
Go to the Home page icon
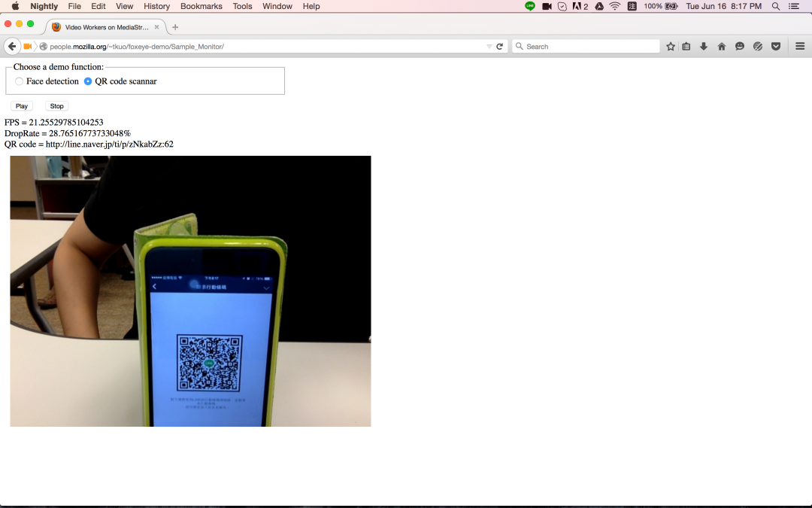pos(721,47)
